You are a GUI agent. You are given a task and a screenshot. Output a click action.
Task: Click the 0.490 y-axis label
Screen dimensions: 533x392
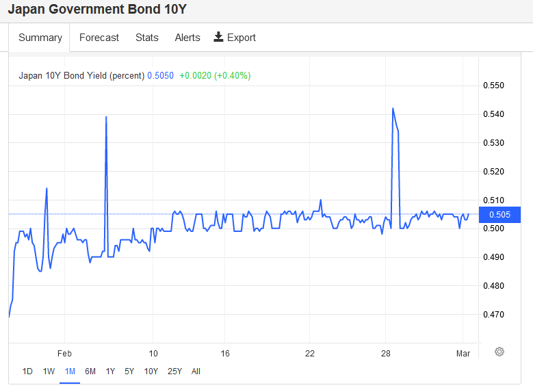pyautogui.click(x=493, y=257)
